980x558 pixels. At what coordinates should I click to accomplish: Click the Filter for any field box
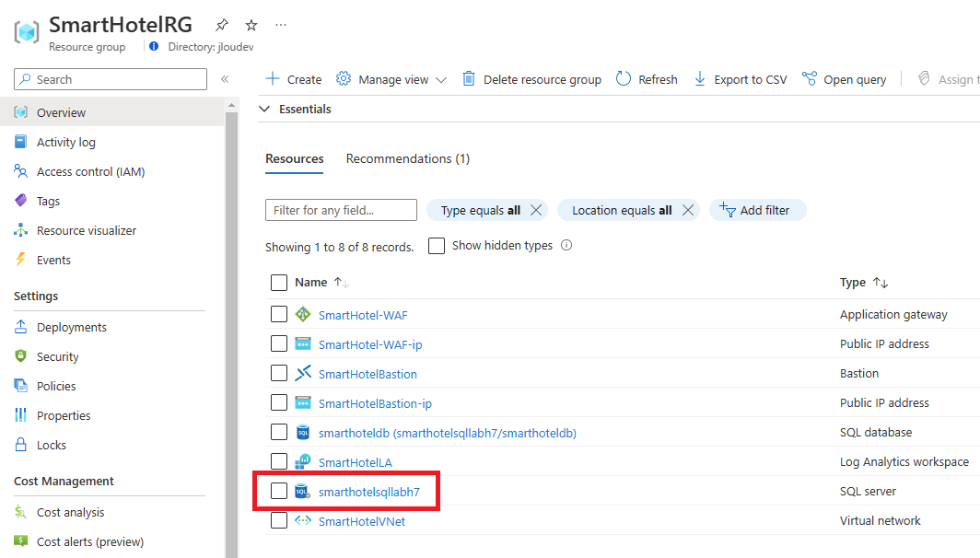click(x=341, y=210)
